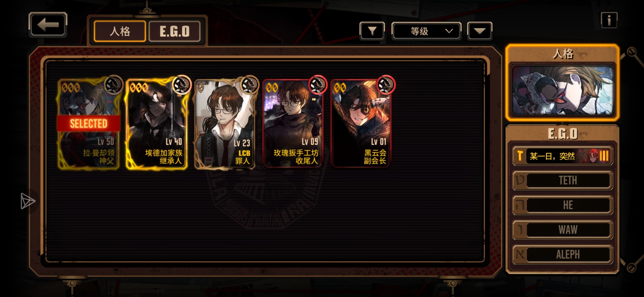The height and width of the screenshot is (297, 644).
Task: Click the ALEPH letter icon
Action: [520, 254]
